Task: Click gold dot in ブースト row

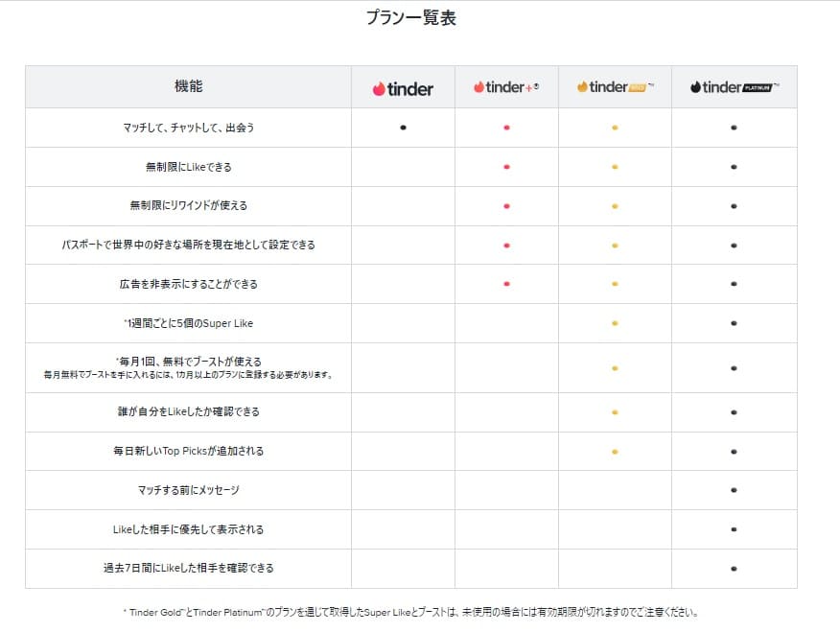Action: pyautogui.click(x=615, y=368)
